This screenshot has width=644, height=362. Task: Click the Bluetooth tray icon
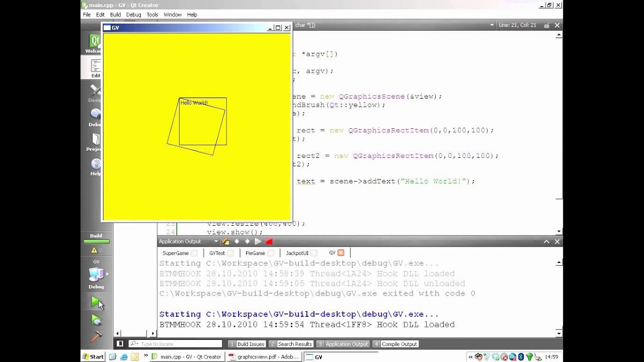[x=521, y=357]
